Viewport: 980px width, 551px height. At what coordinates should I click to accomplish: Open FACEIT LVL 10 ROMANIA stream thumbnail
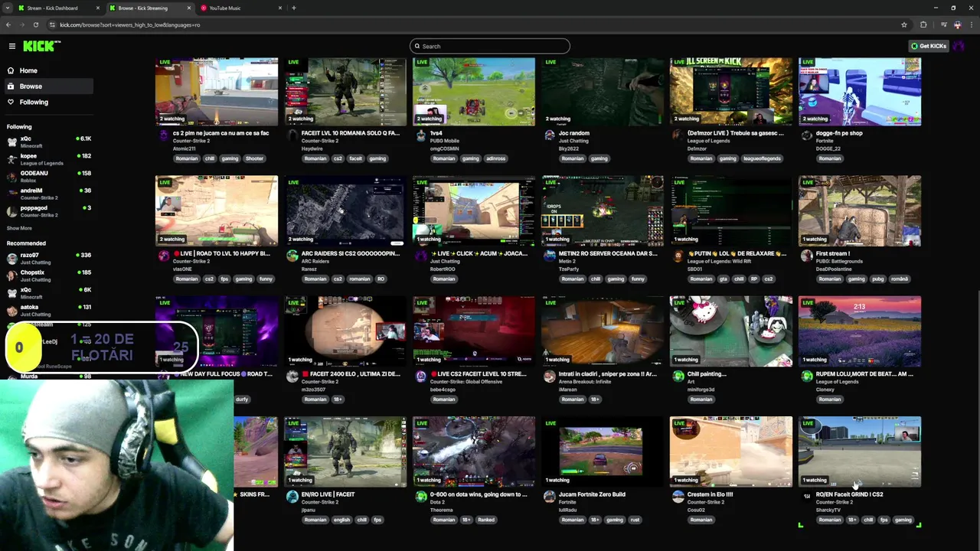pos(345,91)
